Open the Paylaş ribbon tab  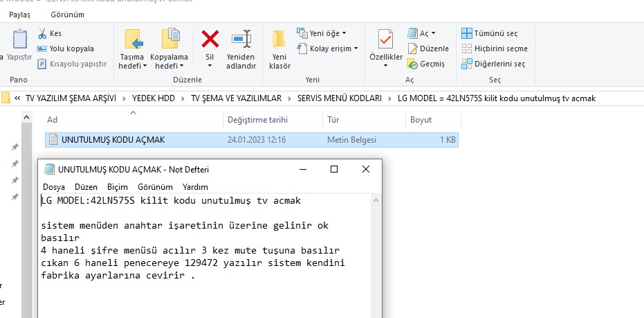(19, 15)
